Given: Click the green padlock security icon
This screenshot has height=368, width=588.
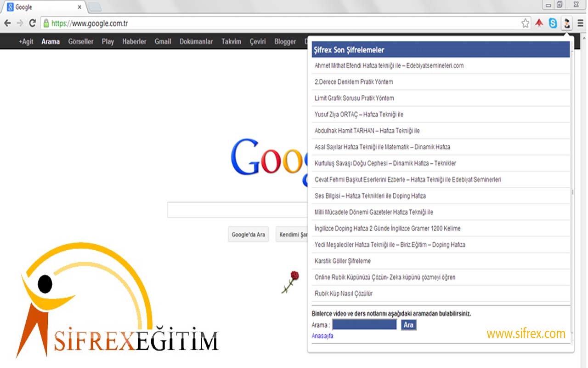Looking at the screenshot, I should point(45,23).
